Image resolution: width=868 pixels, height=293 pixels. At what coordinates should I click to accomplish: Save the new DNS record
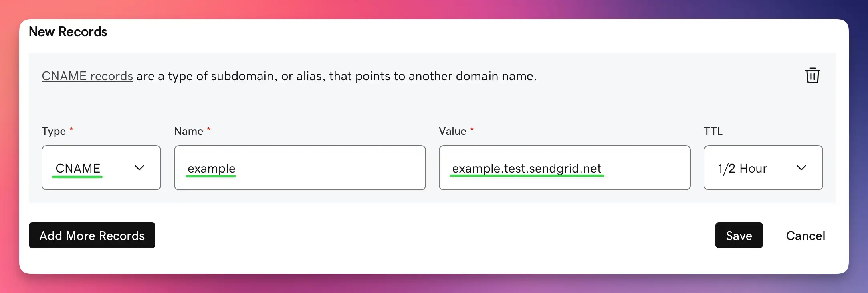point(739,236)
